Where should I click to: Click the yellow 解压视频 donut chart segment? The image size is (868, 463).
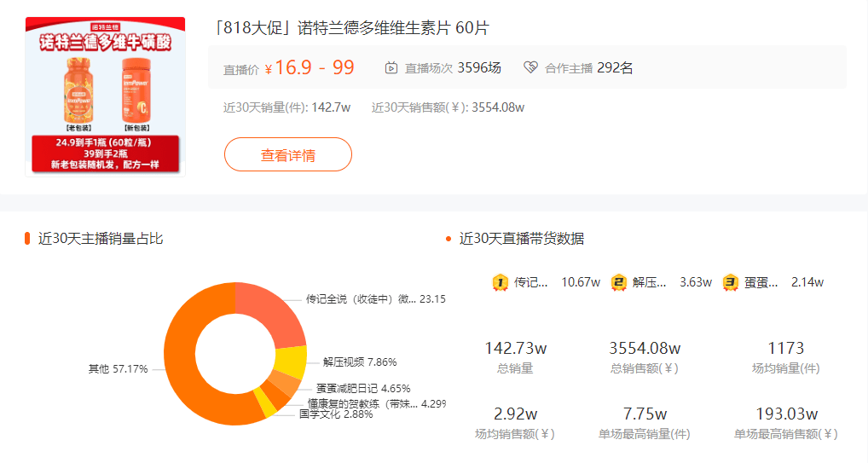coord(291,362)
